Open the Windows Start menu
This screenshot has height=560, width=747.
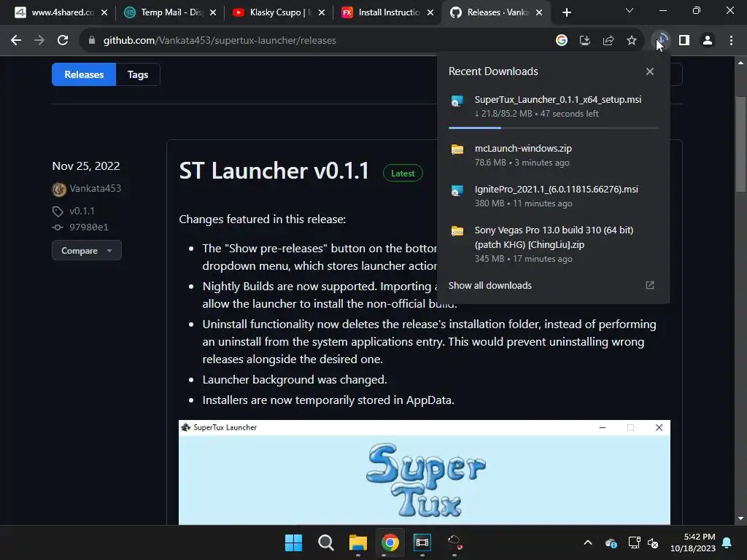(293, 542)
